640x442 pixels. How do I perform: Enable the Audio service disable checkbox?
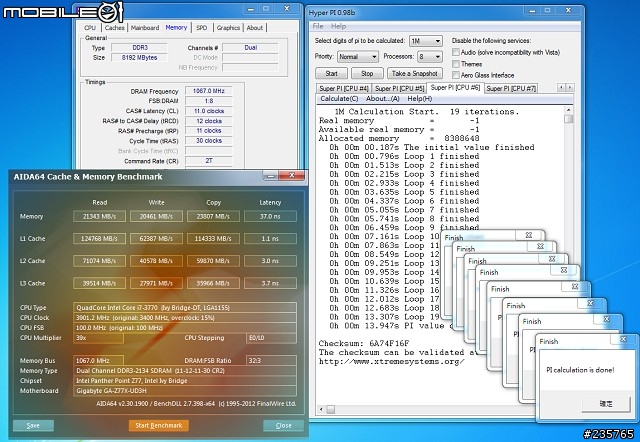[456, 52]
